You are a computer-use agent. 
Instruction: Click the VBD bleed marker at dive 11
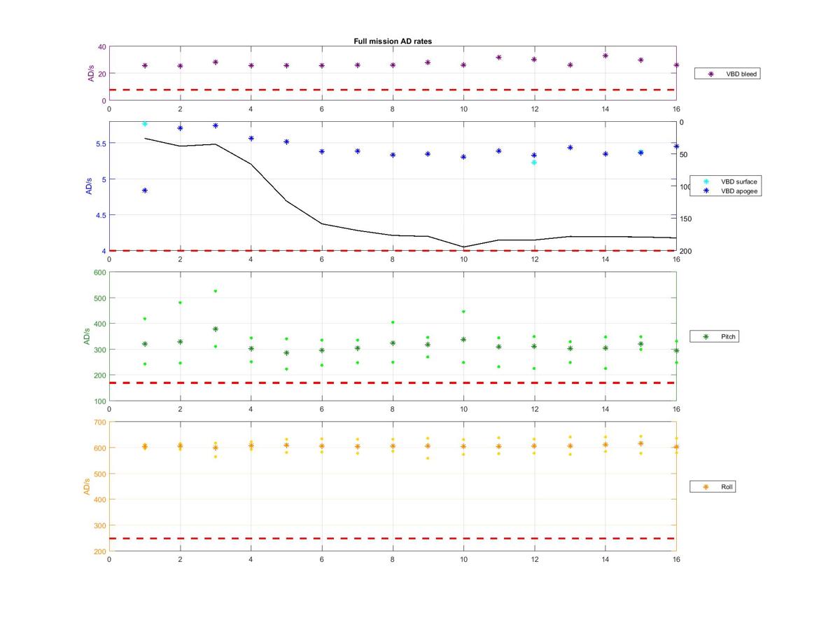(x=499, y=57)
